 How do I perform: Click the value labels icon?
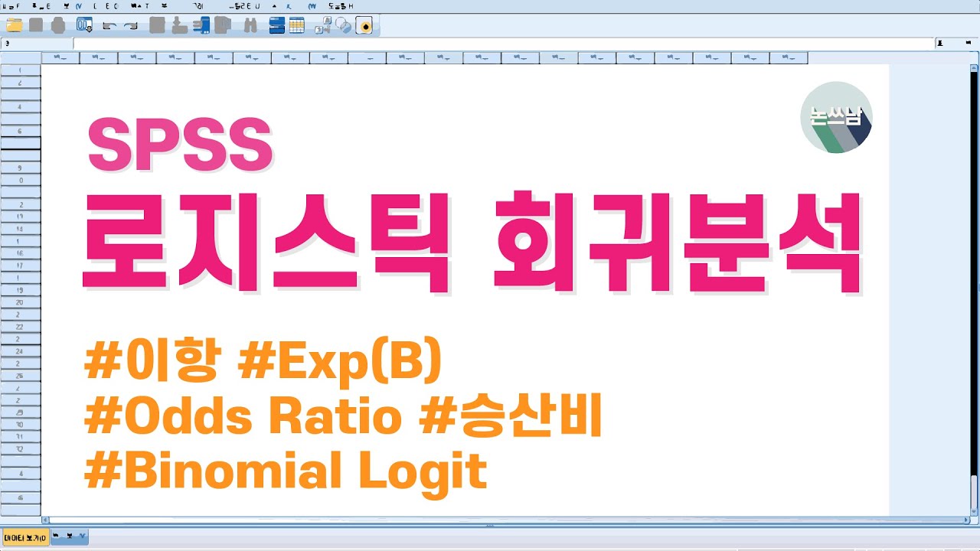(325, 25)
